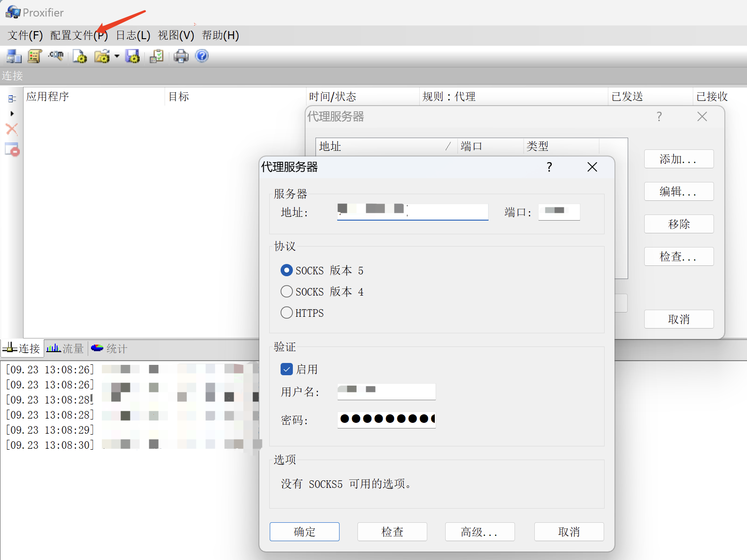Viewport: 747px width, 560px height.
Task: Click the small black arrow in sidebar
Action: click(x=12, y=114)
